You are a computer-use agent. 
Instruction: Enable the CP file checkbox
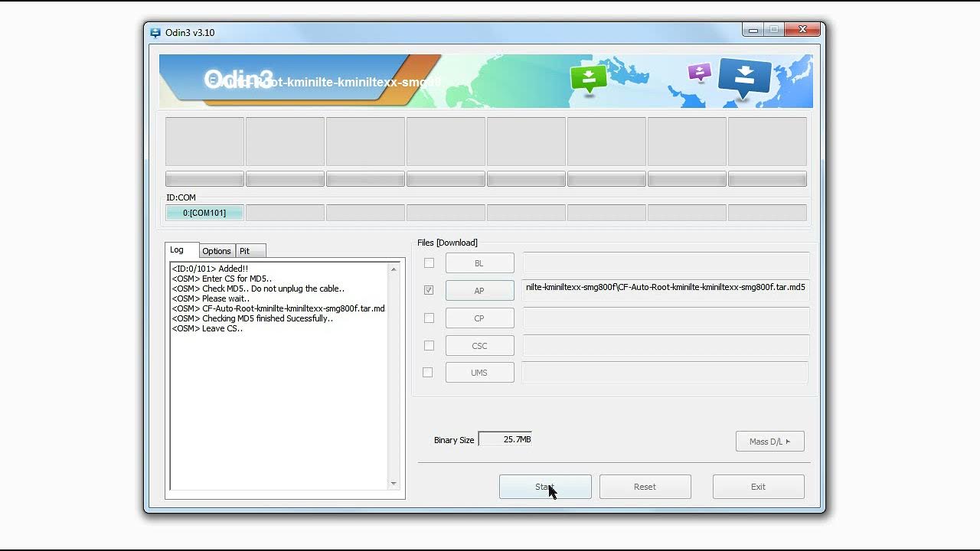[429, 318]
